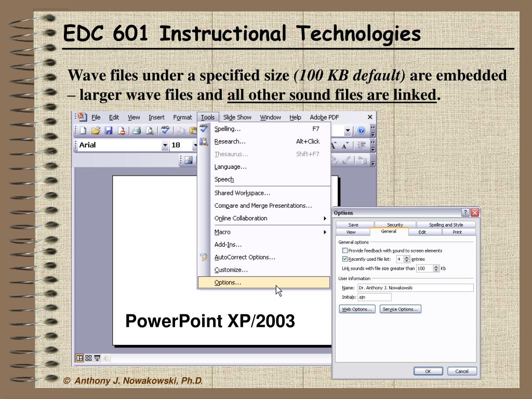The image size is (532, 399).
Task: Adjust link sounds file size spinner
Action: click(436, 269)
